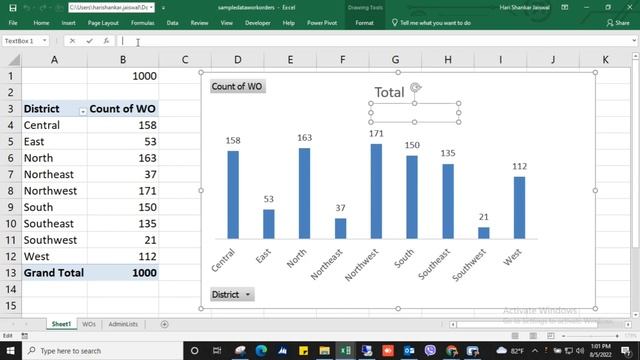
Task: Switch to the WOs sheet tab
Action: tap(89, 324)
